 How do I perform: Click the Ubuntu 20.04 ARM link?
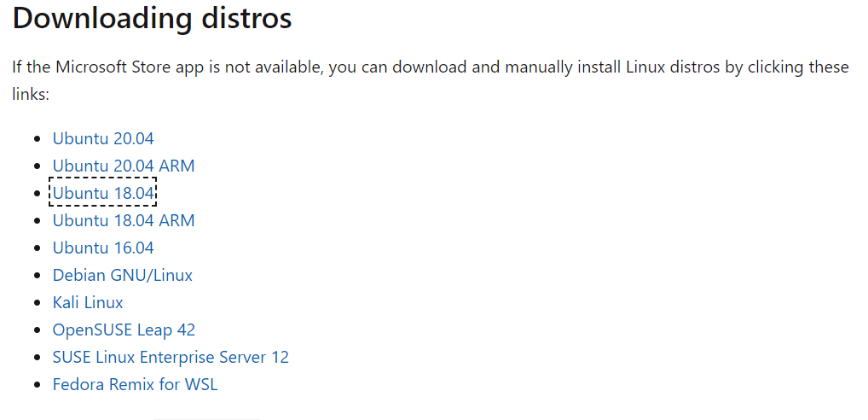pyautogui.click(x=123, y=166)
